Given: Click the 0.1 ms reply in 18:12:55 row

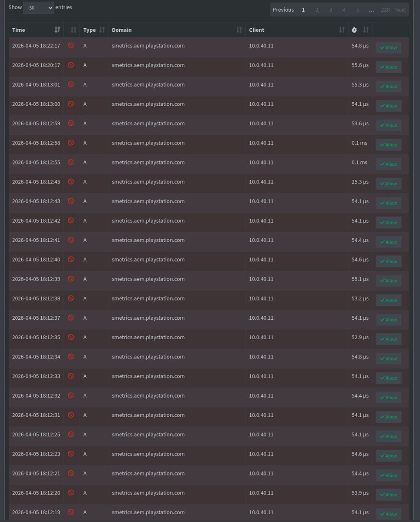Looking at the screenshot, I should [360, 162].
